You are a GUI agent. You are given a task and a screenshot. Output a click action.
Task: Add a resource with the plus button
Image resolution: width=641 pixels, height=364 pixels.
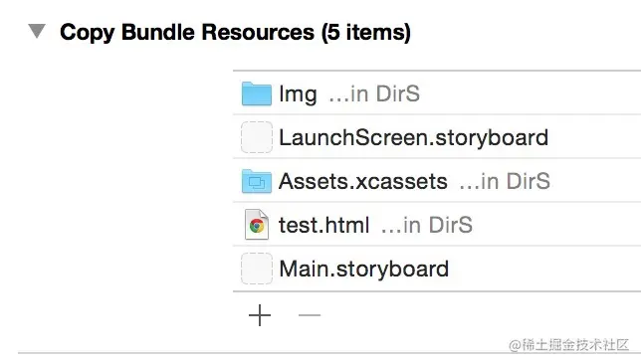[260, 315]
